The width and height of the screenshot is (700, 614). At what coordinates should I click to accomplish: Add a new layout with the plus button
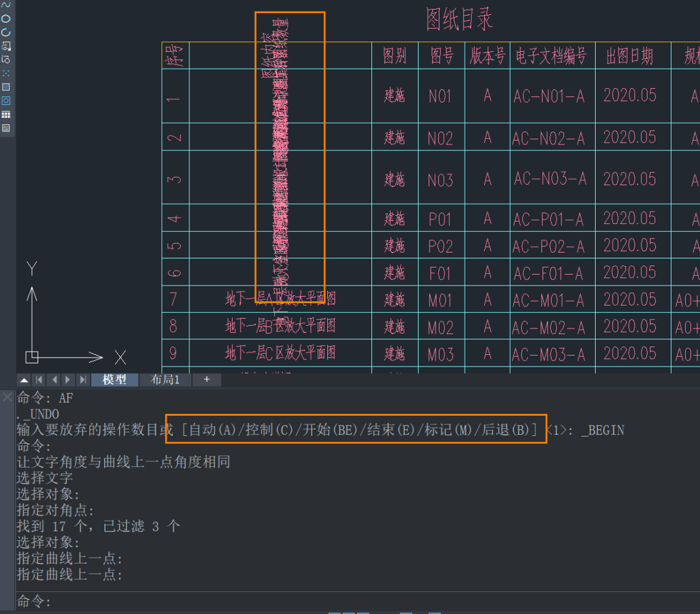point(207,380)
